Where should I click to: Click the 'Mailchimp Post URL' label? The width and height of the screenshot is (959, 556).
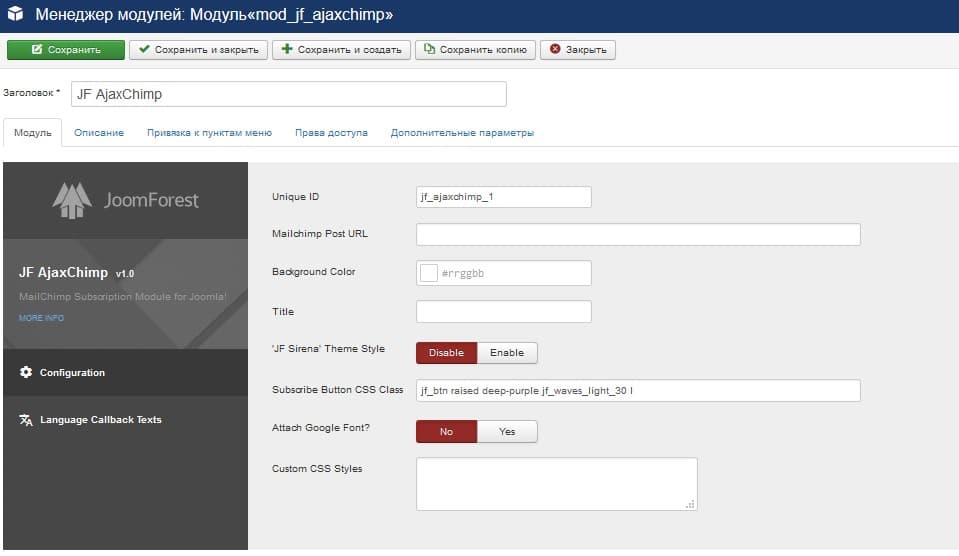pos(320,234)
